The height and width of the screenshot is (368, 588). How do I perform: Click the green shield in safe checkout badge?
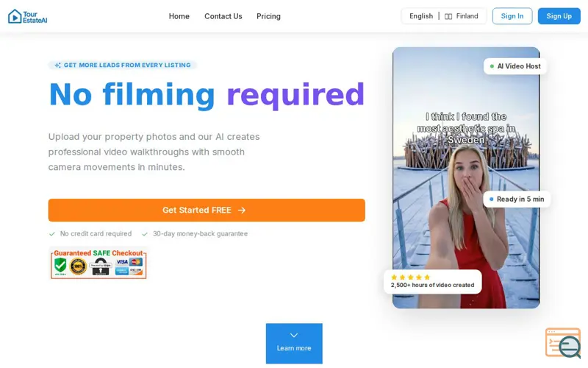pos(60,266)
